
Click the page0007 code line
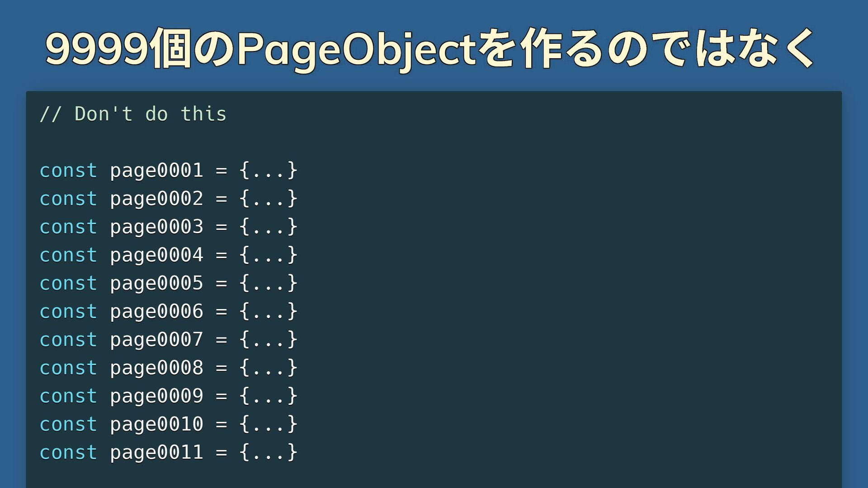click(169, 340)
